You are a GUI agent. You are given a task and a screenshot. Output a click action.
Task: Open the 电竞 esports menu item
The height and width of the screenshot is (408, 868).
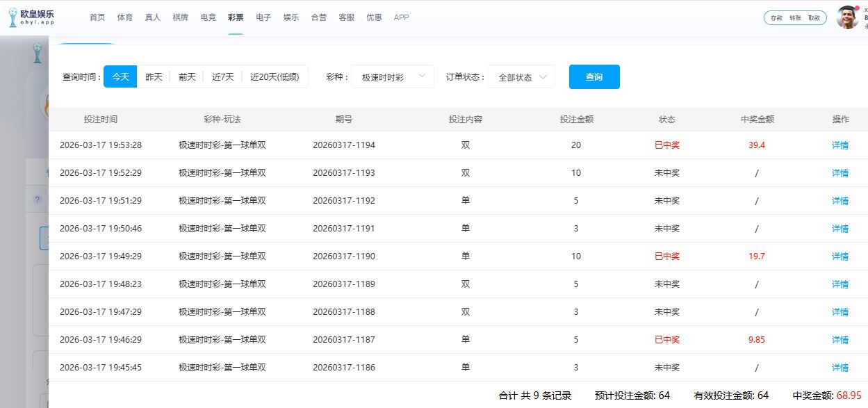click(208, 17)
